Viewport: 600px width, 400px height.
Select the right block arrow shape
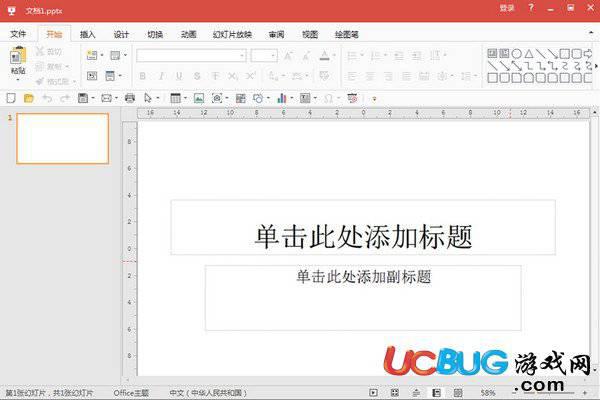coord(588,54)
